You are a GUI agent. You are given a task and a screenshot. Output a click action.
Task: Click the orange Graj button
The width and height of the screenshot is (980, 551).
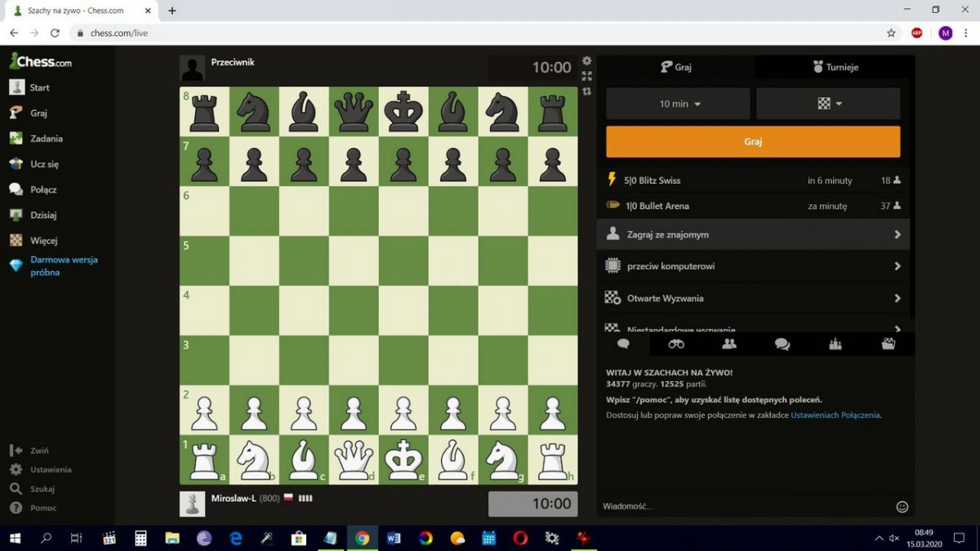point(753,141)
